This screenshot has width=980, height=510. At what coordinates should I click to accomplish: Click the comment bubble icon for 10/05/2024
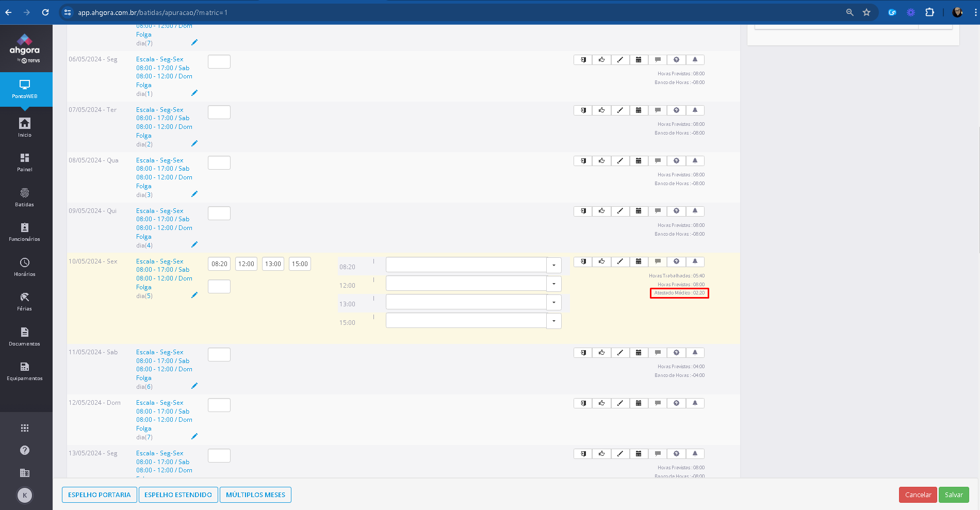coord(658,261)
